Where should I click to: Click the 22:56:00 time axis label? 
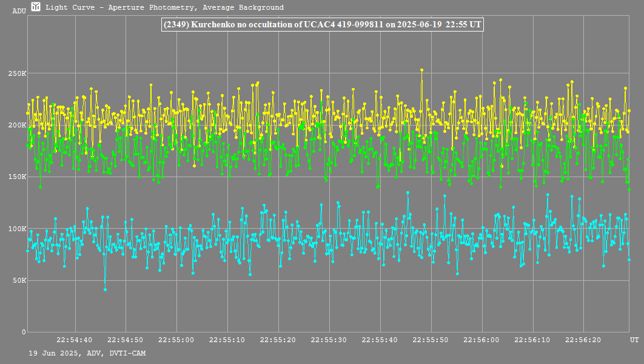481,340
